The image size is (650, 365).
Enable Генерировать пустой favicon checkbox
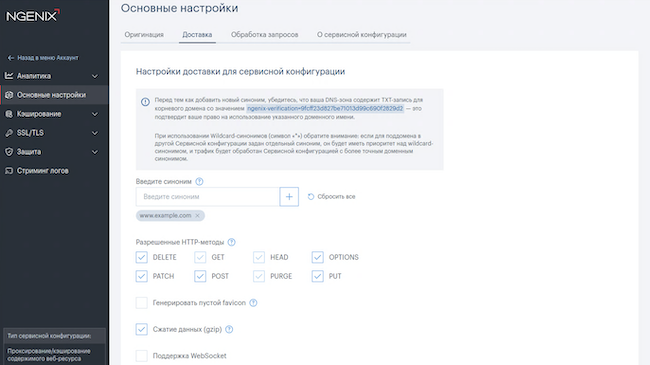141,303
